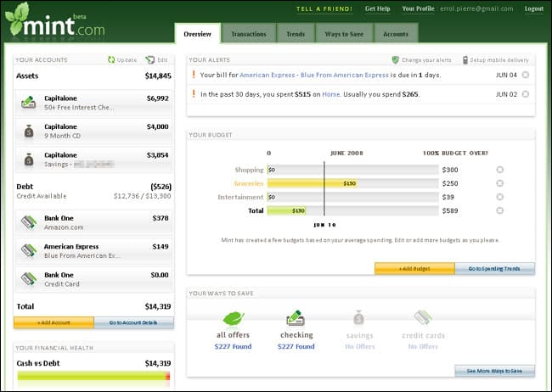Viewport: 552px width, 392px height.
Task: Click the Add Budget button
Action: (x=414, y=268)
